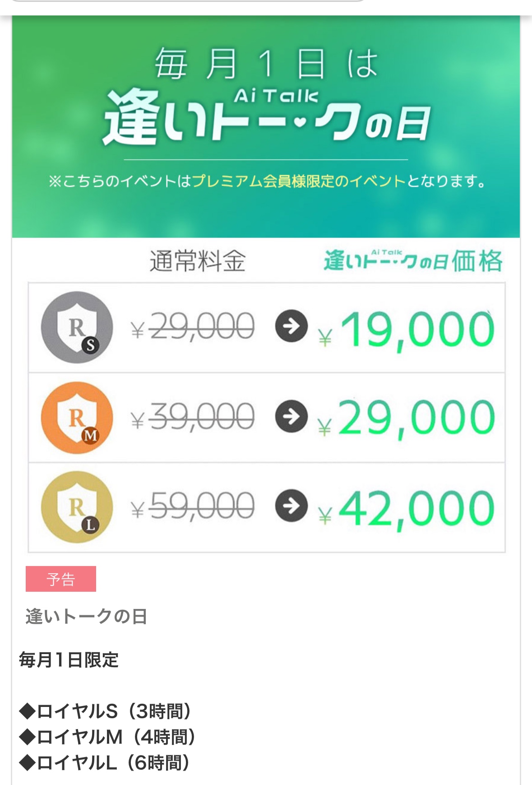
Task: Click the 通常料金 column header
Action: pos(198,261)
